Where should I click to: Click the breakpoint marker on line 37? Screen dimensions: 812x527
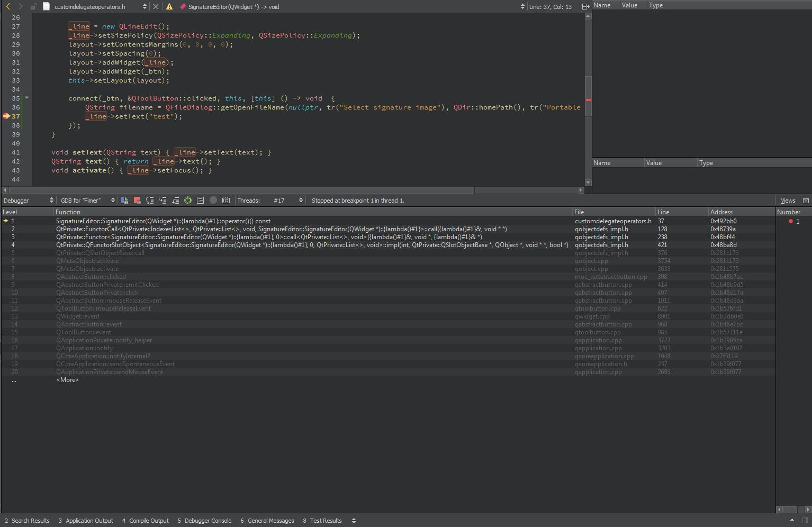(6, 116)
